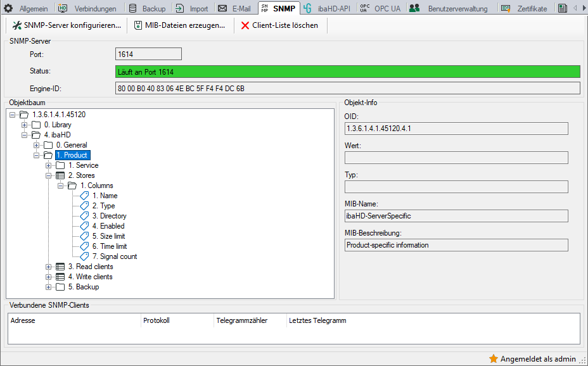Select the E-Mail tab
The image size is (588, 366).
pyautogui.click(x=234, y=8)
